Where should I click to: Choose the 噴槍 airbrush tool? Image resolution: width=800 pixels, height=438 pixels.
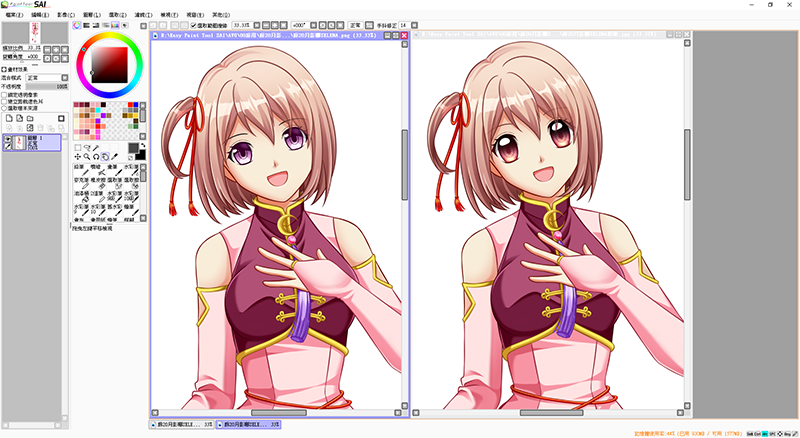96,170
